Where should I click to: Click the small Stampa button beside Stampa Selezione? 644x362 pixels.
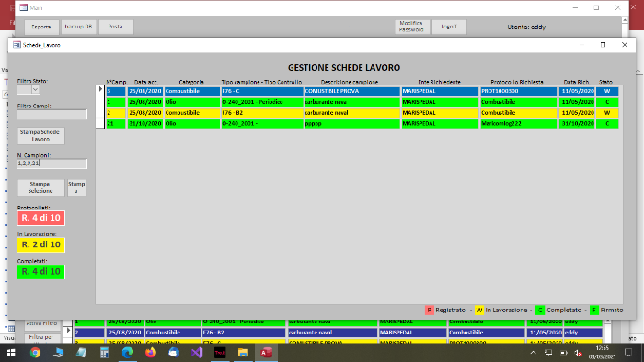76,187
